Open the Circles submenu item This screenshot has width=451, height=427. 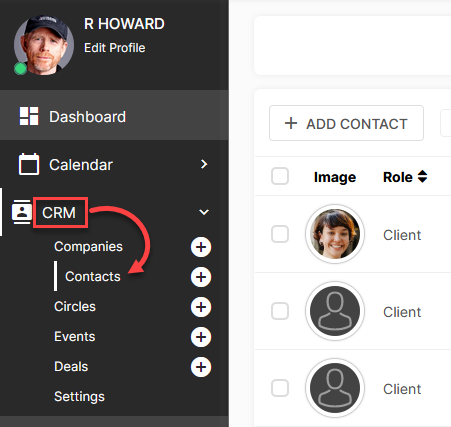(x=75, y=306)
